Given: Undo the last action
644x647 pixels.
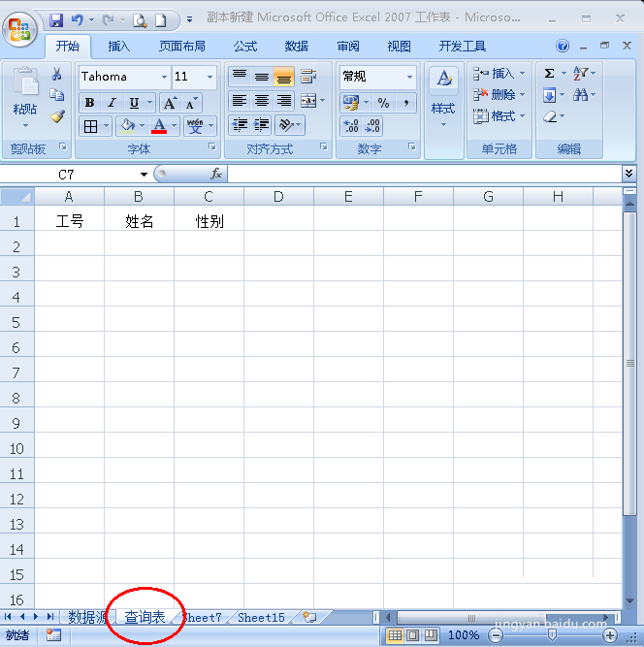Looking at the screenshot, I should 78,19.
